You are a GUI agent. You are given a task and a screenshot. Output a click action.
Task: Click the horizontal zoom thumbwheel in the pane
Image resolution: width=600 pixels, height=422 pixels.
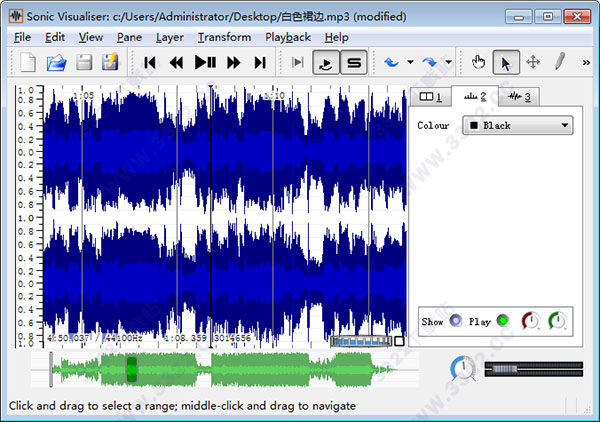[x=362, y=341]
